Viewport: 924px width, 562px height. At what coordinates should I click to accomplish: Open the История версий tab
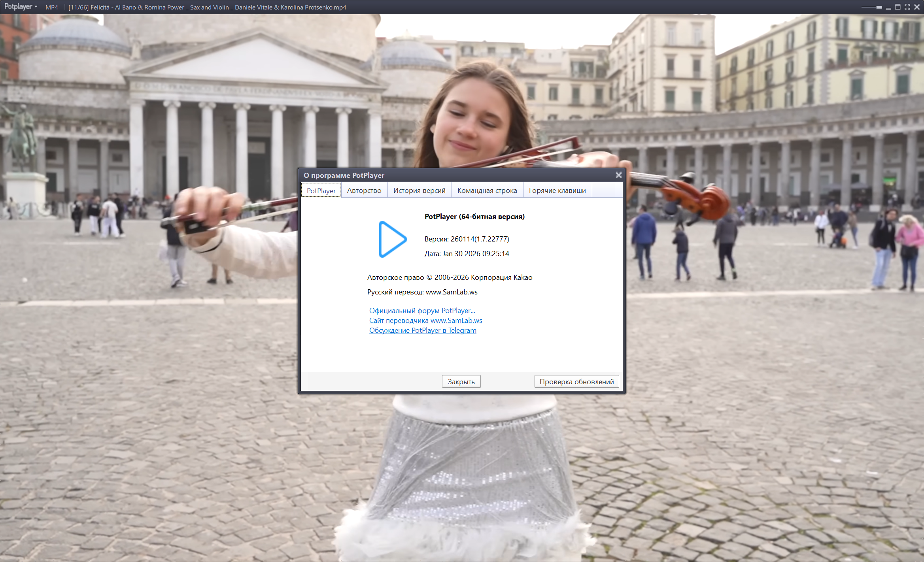coord(419,190)
